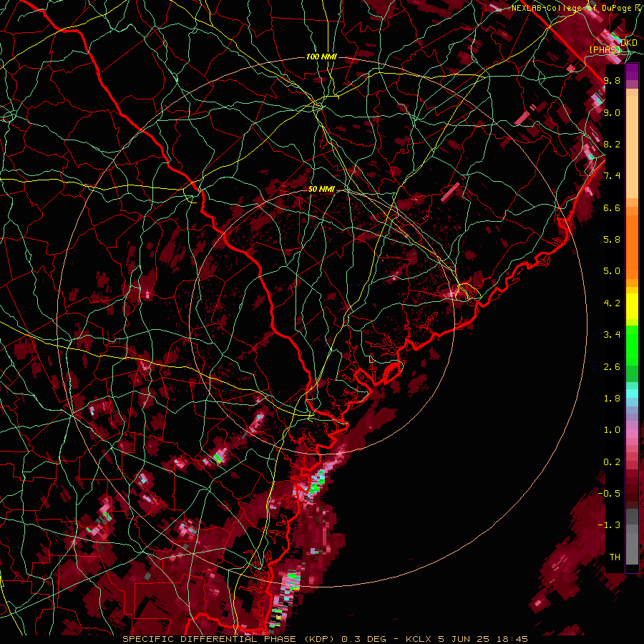Click the 6.6 value on the color scale
The image size is (644, 644).
(612, 208)
